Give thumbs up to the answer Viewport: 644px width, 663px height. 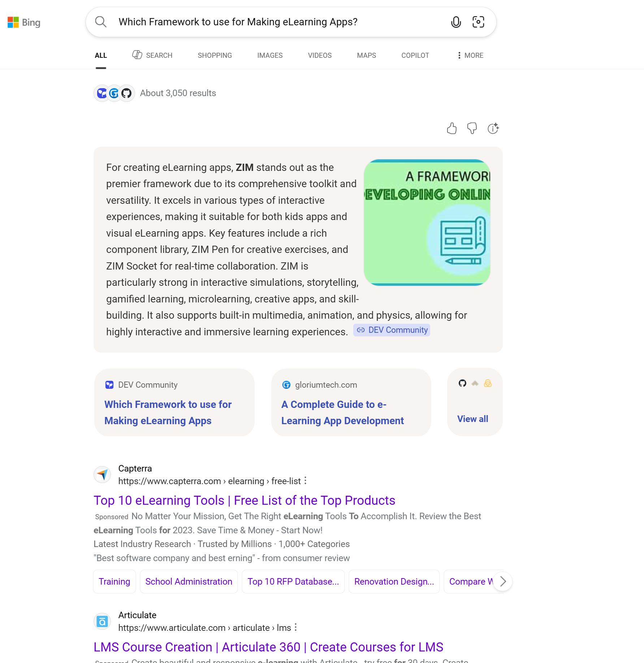(x=451, y=129)
